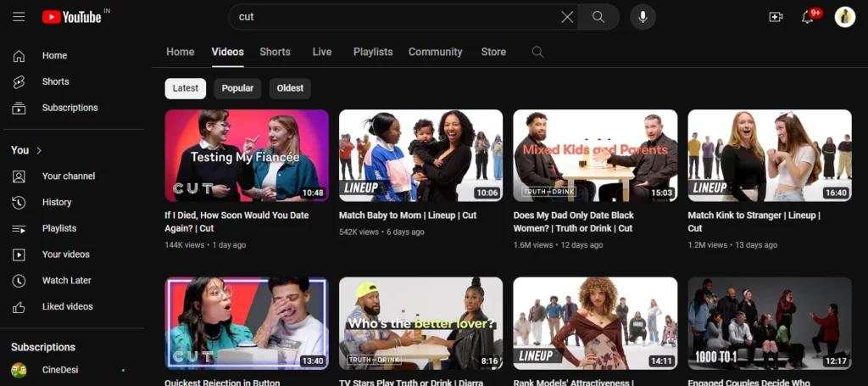Switch to the Shorts tab
The width and height of the screenshot is (868, 386).
click(275, 52)
